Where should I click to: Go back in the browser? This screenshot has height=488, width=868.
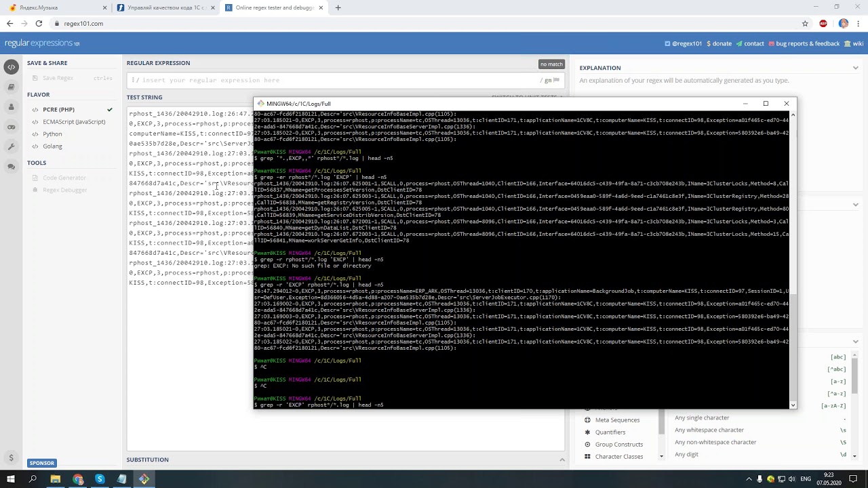tap(9, 24)
